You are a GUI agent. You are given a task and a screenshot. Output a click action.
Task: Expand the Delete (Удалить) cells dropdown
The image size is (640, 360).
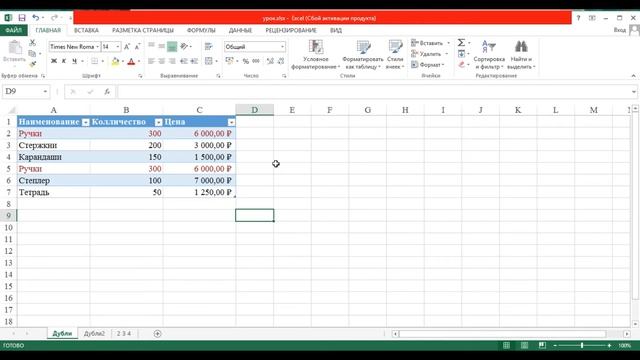pos(446,54)
